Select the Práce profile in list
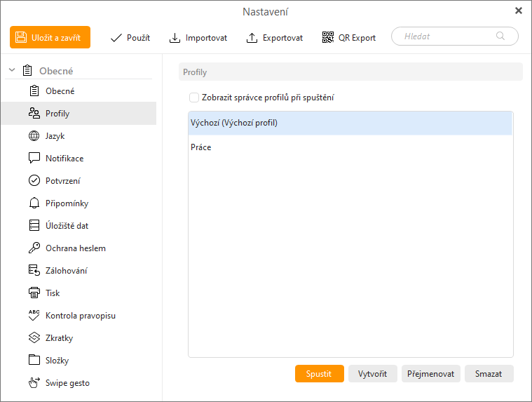The width and height of the screenshot is (532, 402). coord(201,147)
